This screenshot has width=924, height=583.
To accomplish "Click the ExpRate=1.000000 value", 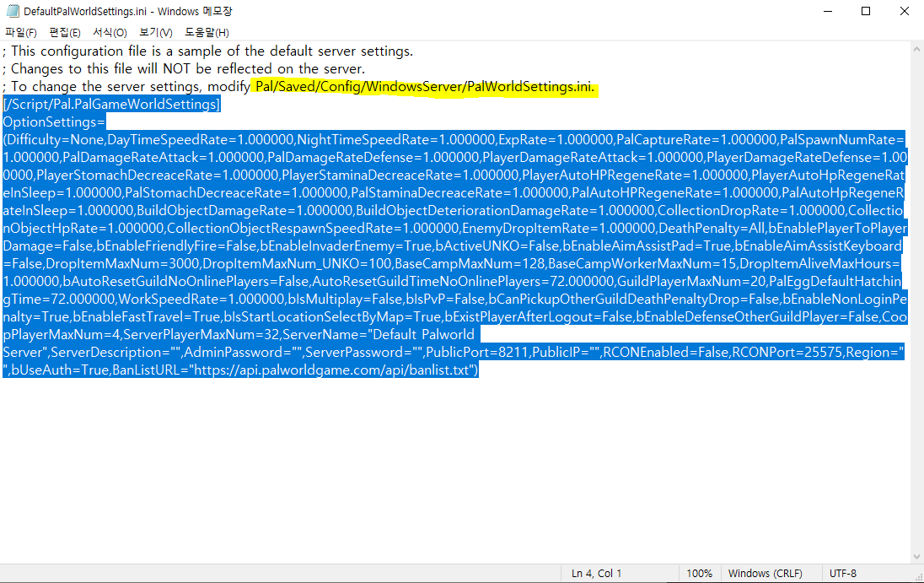I will coord(556,140).
